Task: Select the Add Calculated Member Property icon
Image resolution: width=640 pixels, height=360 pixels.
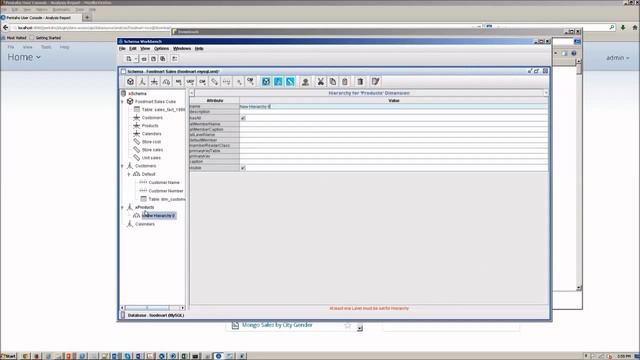Action: pos(251,82)
